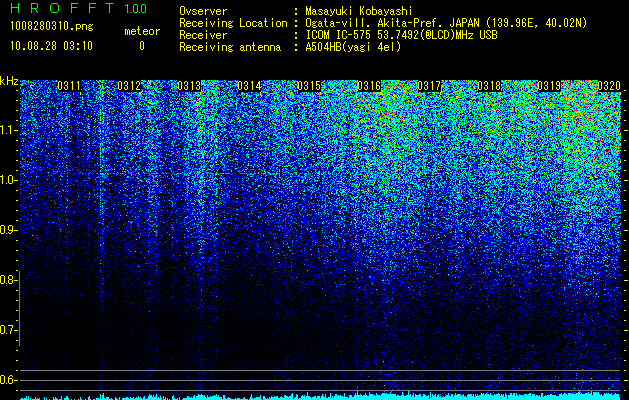Click the 1.0 frequency axis label
The height and width of the screenshot is (400, 629).
point(7,180)
